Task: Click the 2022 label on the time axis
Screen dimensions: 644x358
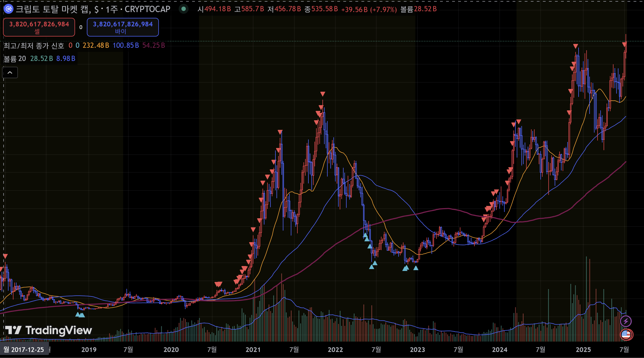Action: coord(335,349)
